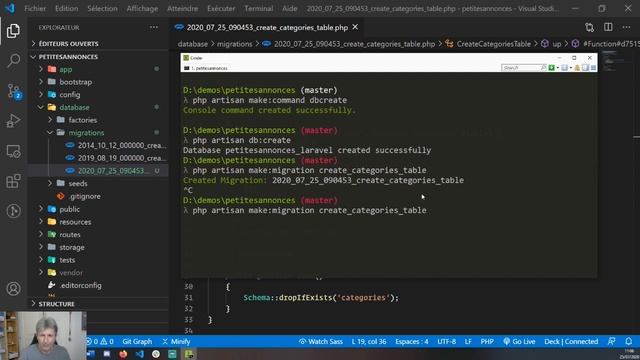Screen dimensions: 640x360
Task: Click L 19, col 36 cursor position
Action: pos(369,341)
